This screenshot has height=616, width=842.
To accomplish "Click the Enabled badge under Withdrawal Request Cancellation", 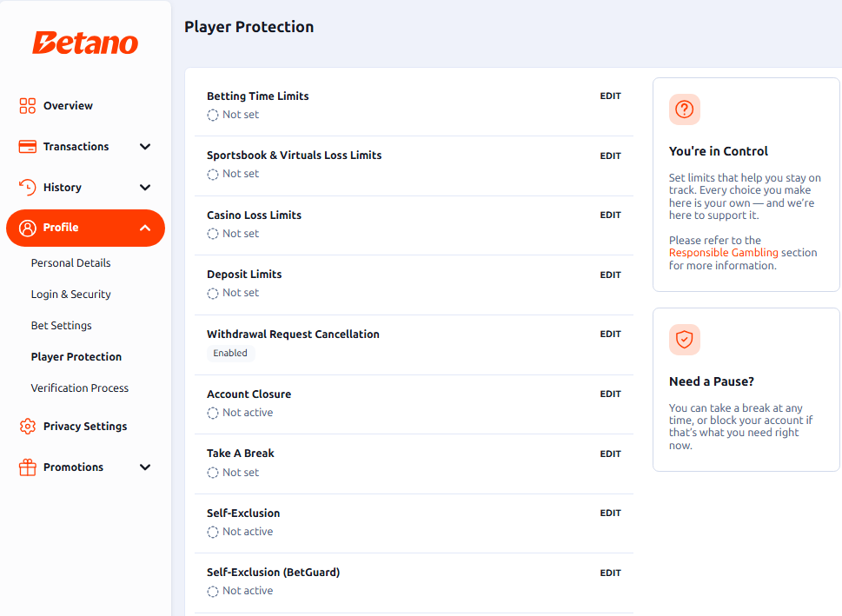I will pos(230,353).
